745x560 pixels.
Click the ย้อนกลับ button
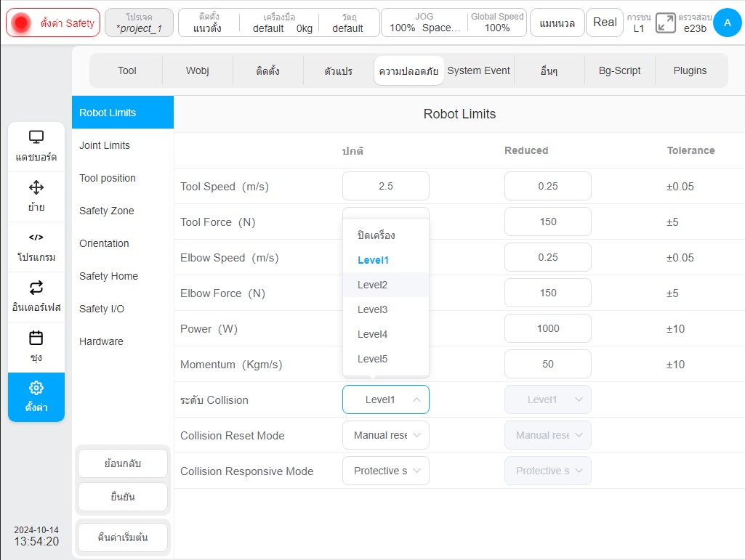point(123,463)
